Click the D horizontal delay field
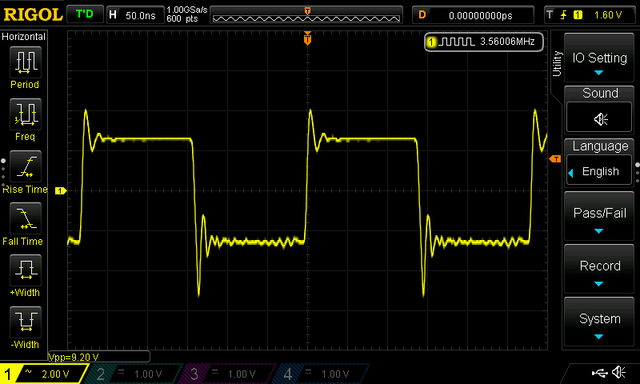Screen dimensions: 640x384 473,15
